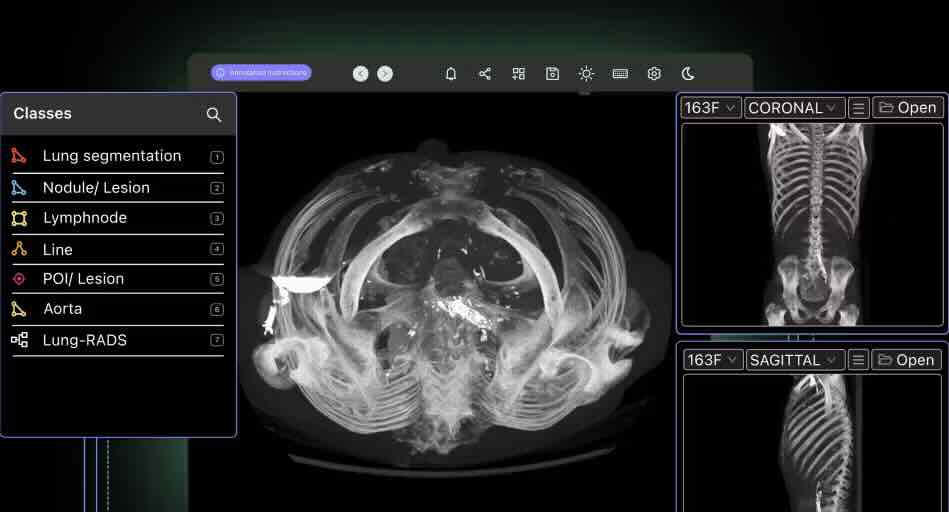
Task: Click hotkey badge 5 beside POI/ Lesion
Action: pyautogui.click(x=217, y=279)
